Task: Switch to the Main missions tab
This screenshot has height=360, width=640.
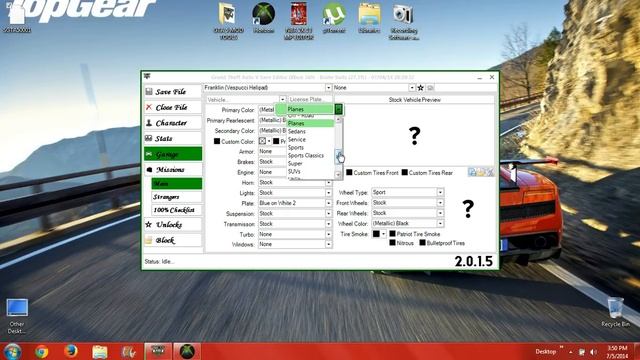Action: click(x=176, y=183)
